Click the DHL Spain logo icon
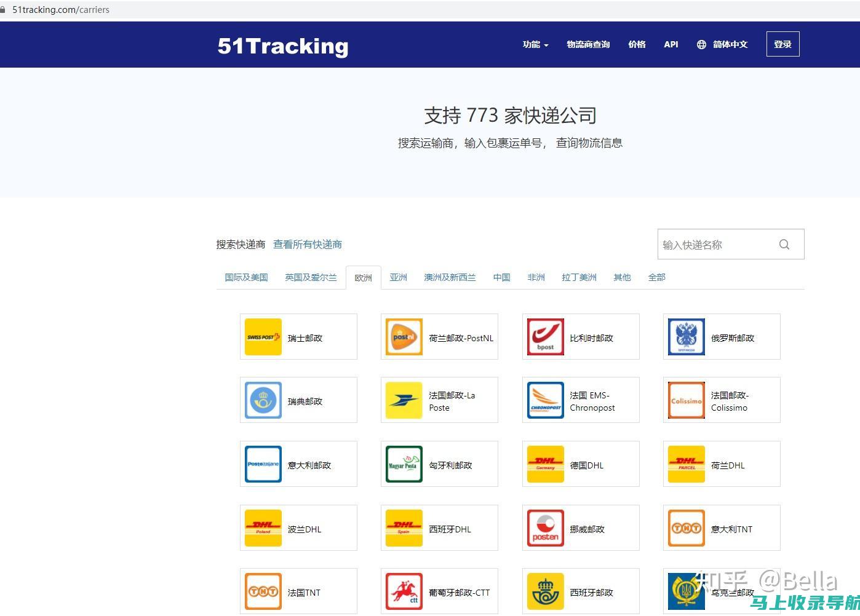This screenshot has width=860, height=616. point(404,528)
